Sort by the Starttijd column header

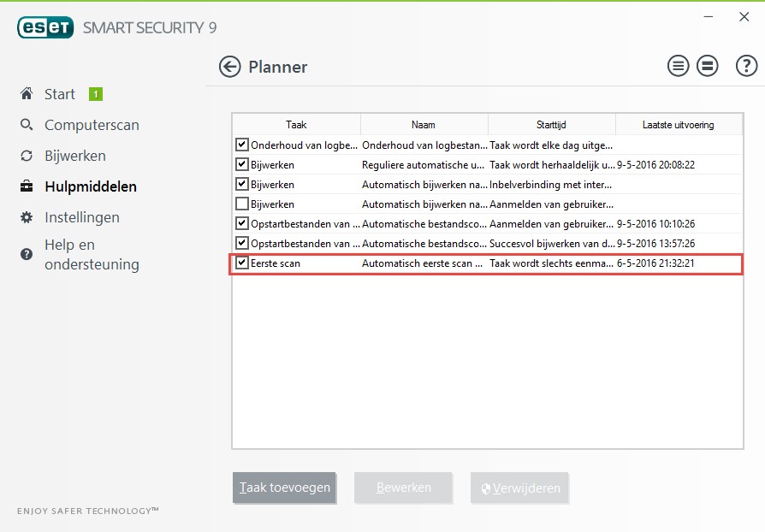(x=551, y=125)
